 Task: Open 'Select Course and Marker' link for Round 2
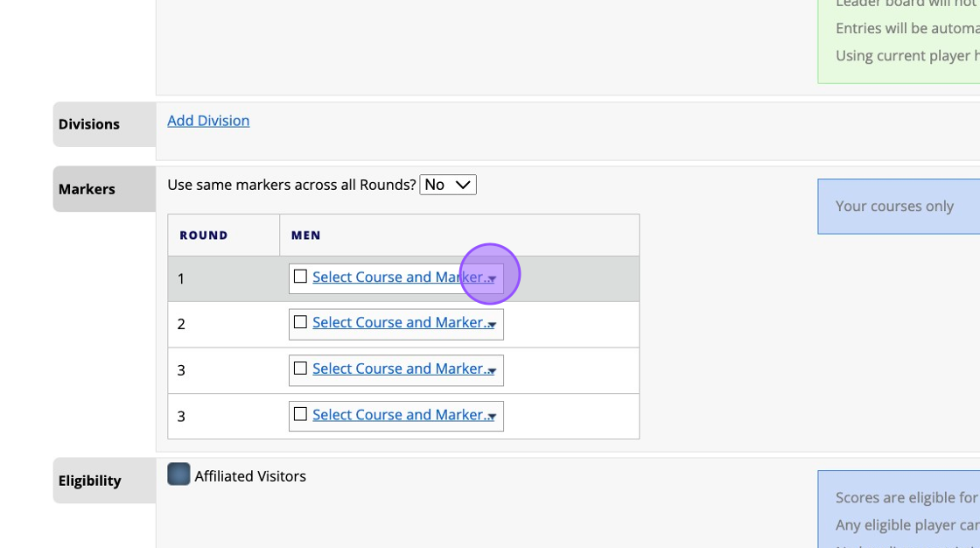point(399,322)
